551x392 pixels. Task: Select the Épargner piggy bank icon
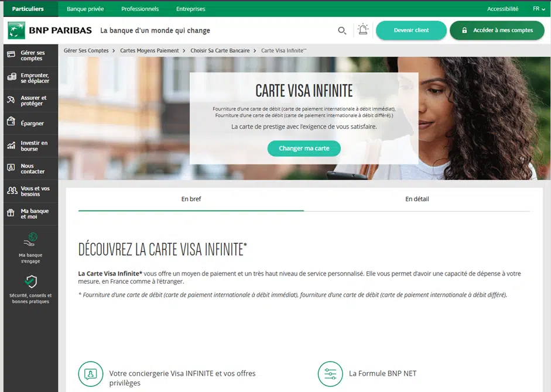coord(11,122)
